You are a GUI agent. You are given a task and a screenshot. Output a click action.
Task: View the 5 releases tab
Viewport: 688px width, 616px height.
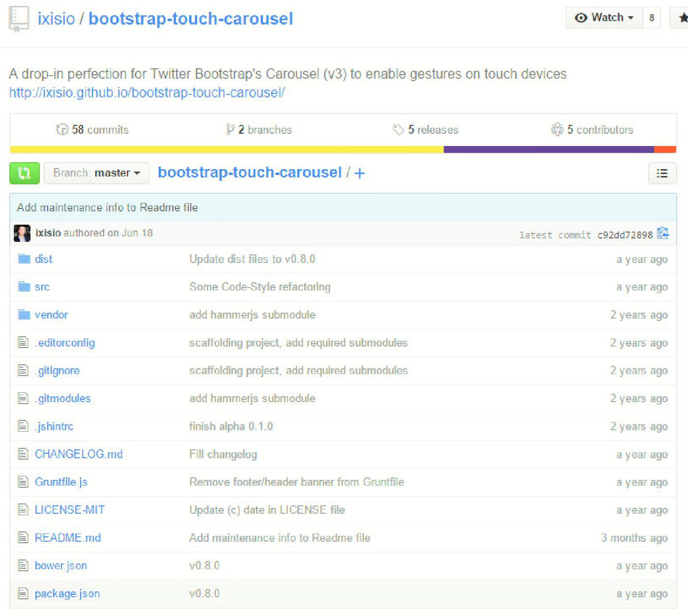coord(426,130)
